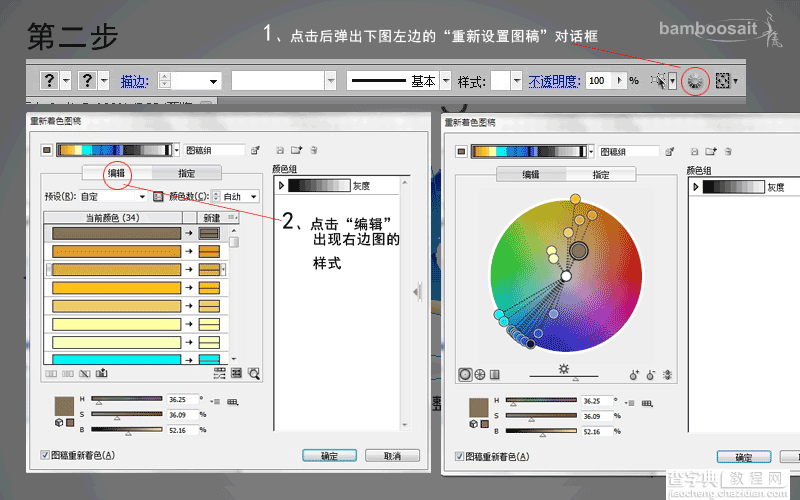Click the add color tool icon below the wheel
Image resolution: width=800 pixels, height=500 pixels.
[x=634, y=375]
